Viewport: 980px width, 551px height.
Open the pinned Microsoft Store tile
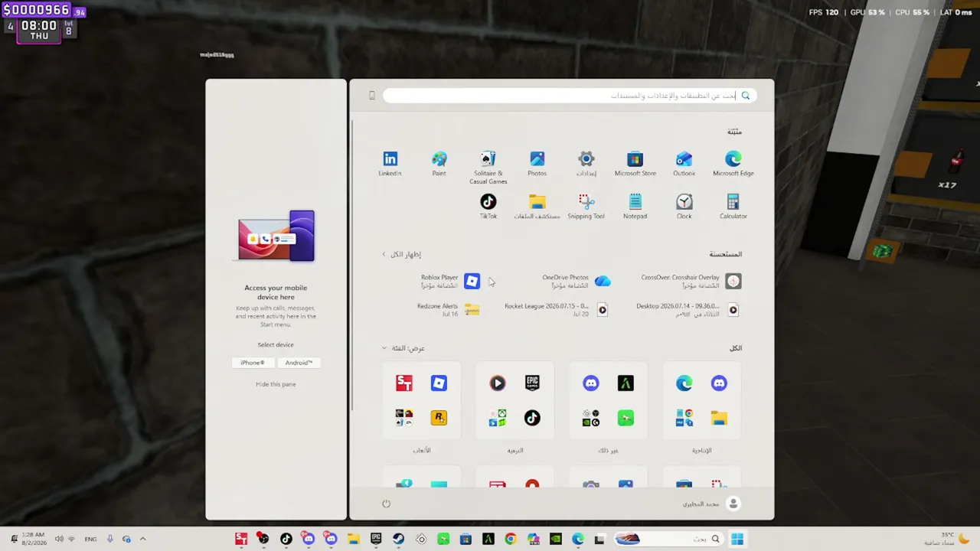635,164
